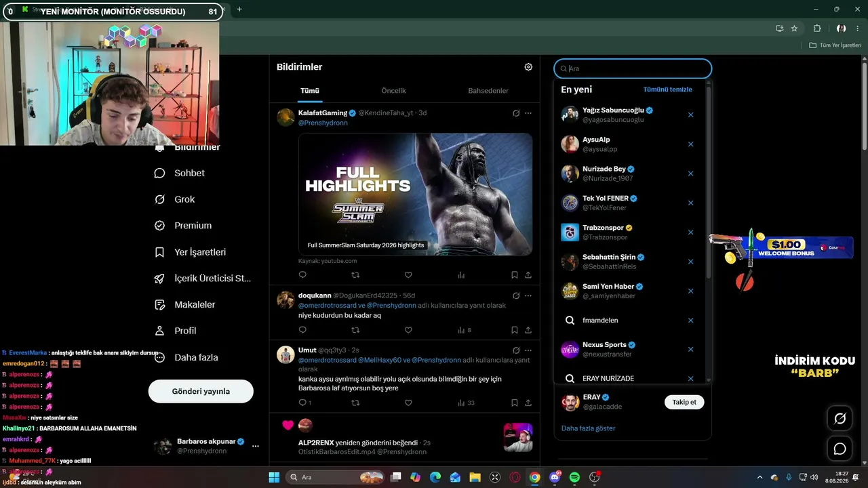The width and height of the screenshot is (868, 488).
Task: Show hidden system tray icons
Action: (x=759, y=477)
